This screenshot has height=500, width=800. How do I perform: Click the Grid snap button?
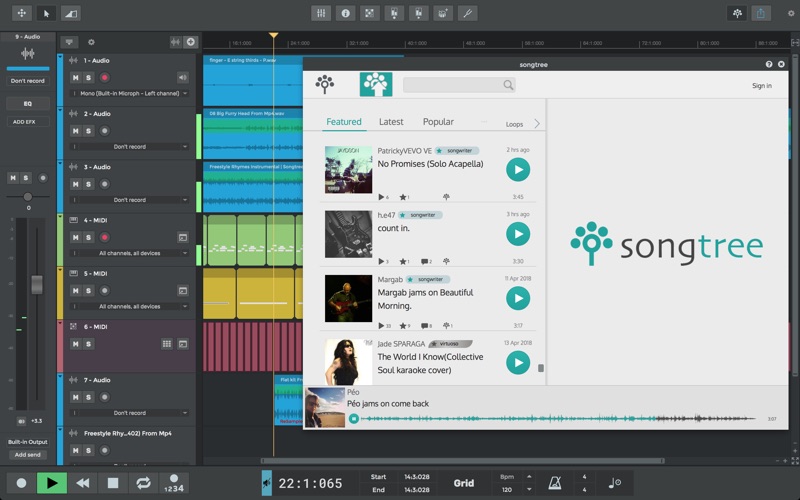(464, 483)
